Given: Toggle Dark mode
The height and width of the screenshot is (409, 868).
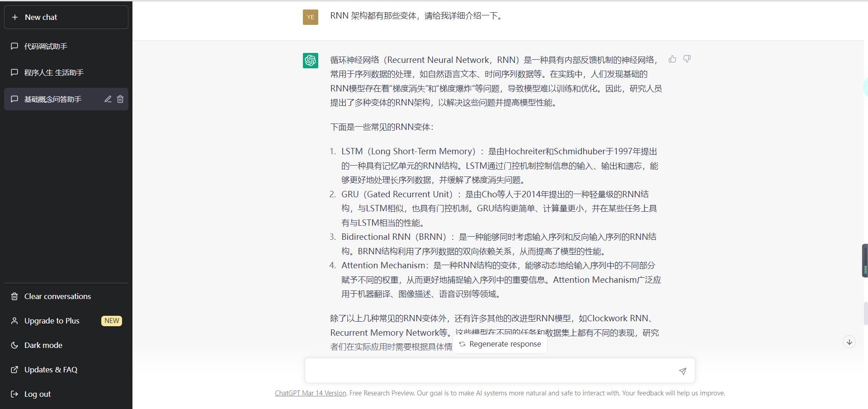Looking at the screenshot, I should (66, 345).
